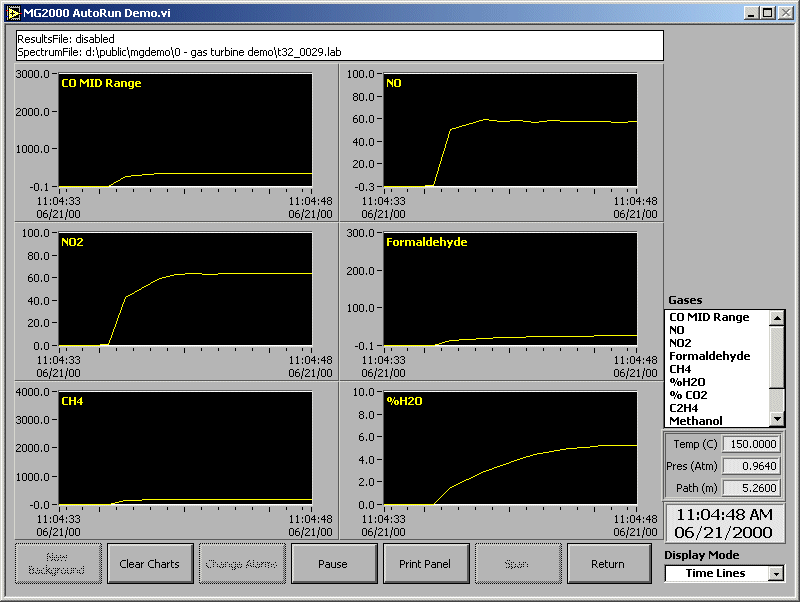Pause the AutoRun acquisition
Screen dimensions: 800x602
(334, 564)
